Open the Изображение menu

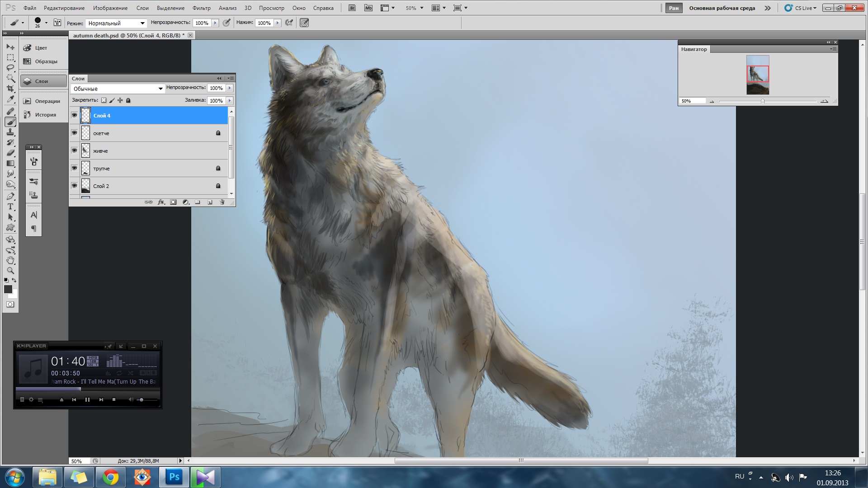110,8
